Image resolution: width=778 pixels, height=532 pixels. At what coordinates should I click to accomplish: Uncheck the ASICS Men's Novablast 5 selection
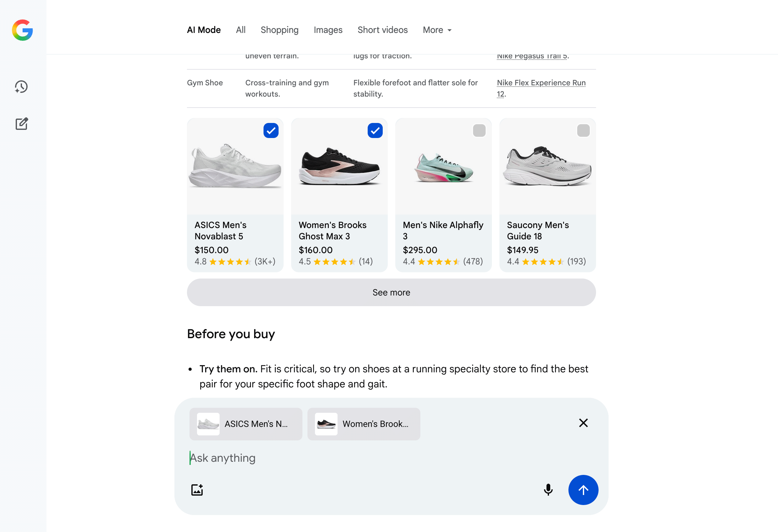pyautogui.click(x=271, y=130)
